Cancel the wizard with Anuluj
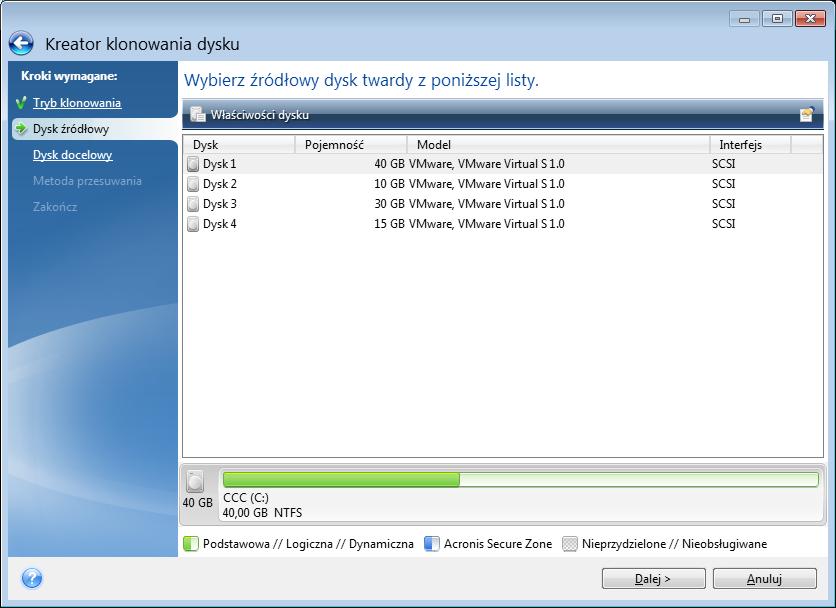The width and height of the screenshot is (836, 608). pos(764,579)
